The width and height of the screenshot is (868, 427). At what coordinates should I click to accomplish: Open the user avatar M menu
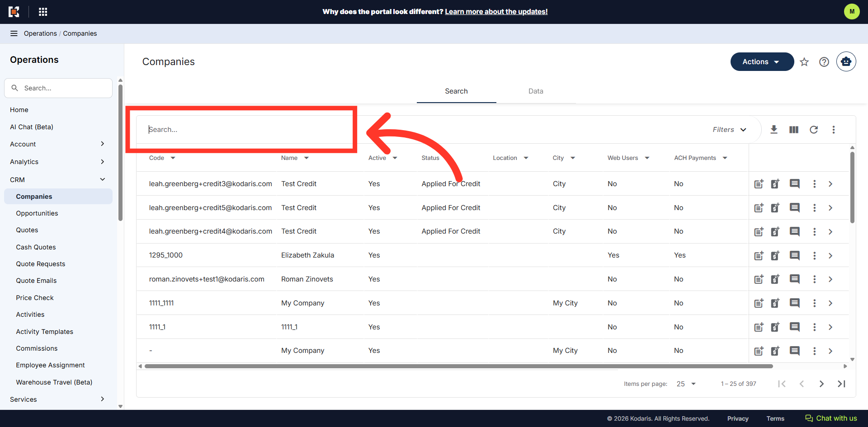point(852,12)
